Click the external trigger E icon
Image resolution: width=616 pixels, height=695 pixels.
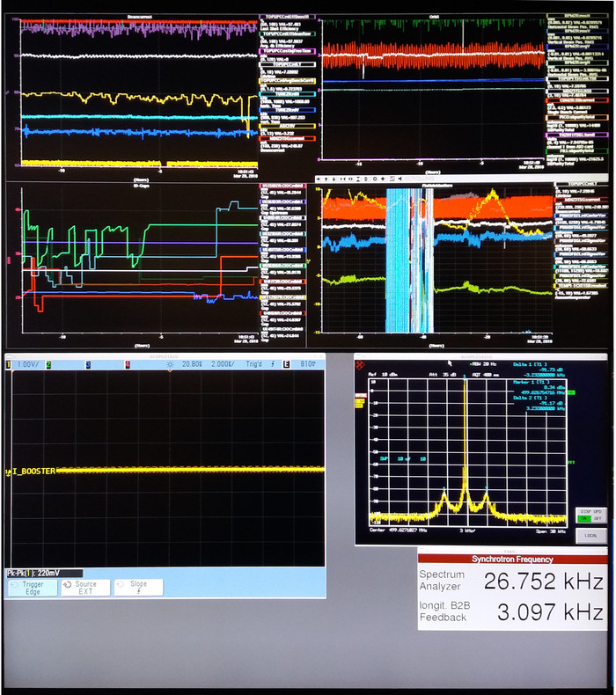tap(286, 364)
